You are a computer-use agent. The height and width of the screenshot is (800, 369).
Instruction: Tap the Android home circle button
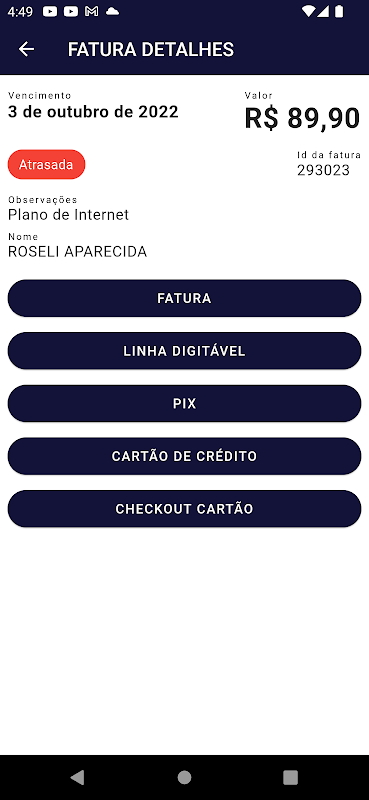point(184,777)
